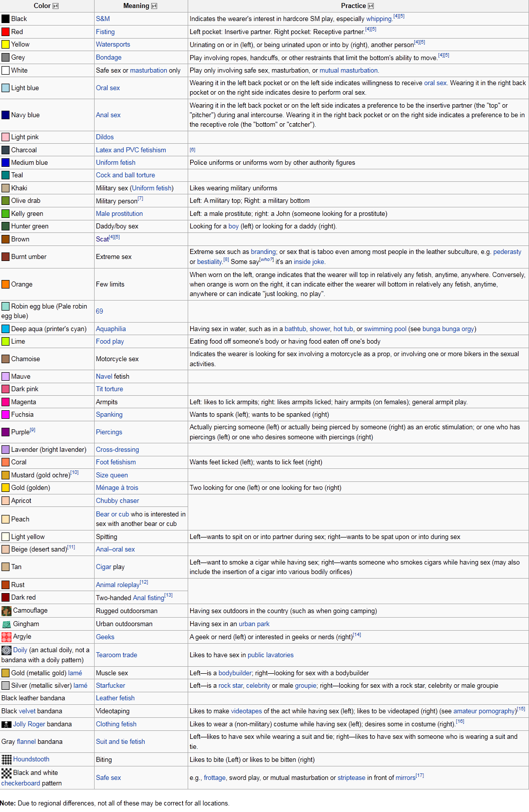Click citation [17] after mirrors
This screenshot has height=812, width=529.
(420, 775)
